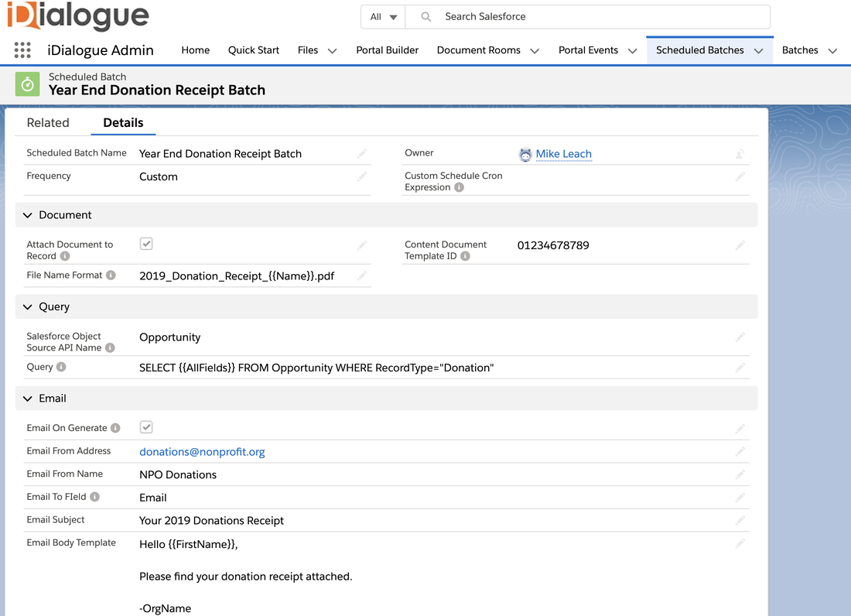Open the Files nav tab

[x=308, y=50]
